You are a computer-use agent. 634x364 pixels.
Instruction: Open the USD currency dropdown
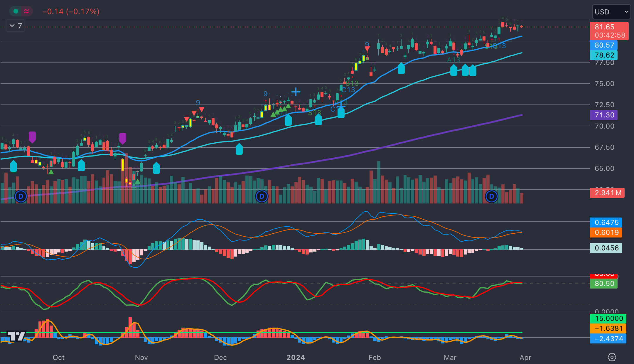[611, 12]
